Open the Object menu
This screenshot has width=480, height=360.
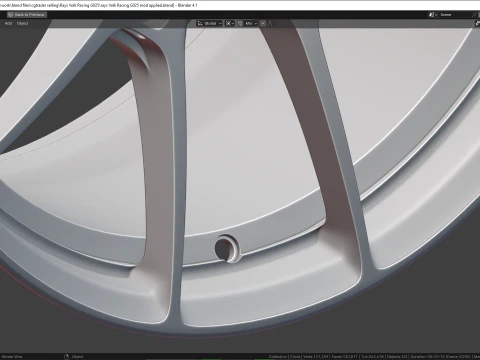[x=22, y=23]
